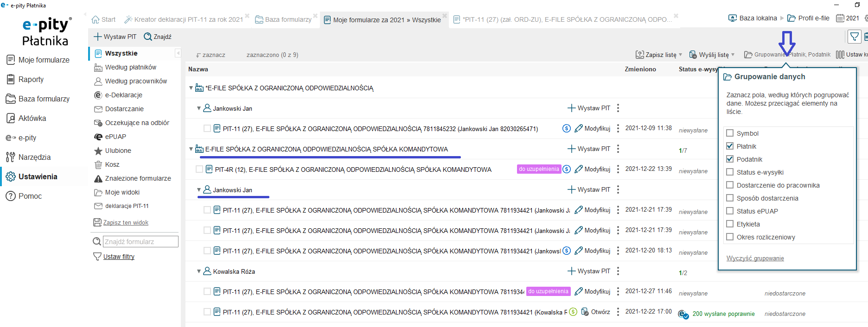Image resolution: width=868 pixels, height=327 pixels.
Task: Click Wystaw PIT in the toolbar
Action: (115, 37)
